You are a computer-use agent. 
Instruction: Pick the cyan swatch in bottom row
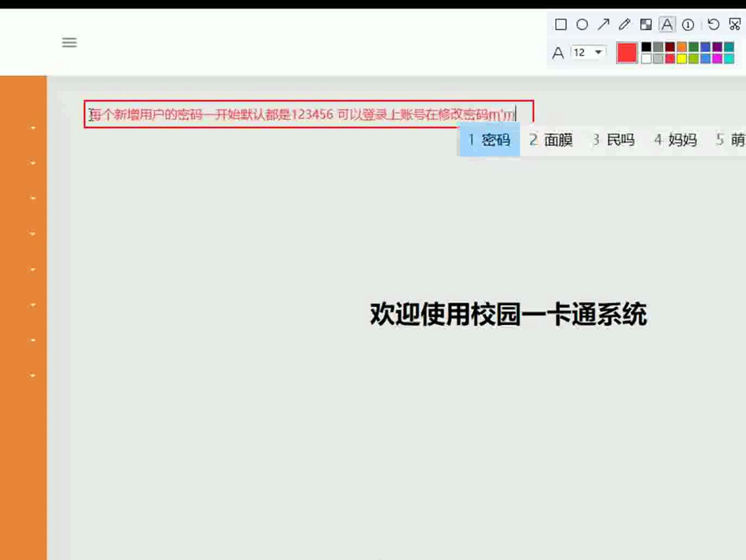(729, 58)
